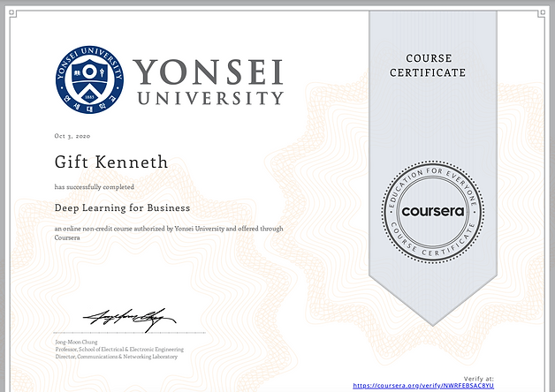Select the name Jong-Moon Chung
The width and height of the screenshot is (555, 392).
pyautogui.click(x=76, y=342)
